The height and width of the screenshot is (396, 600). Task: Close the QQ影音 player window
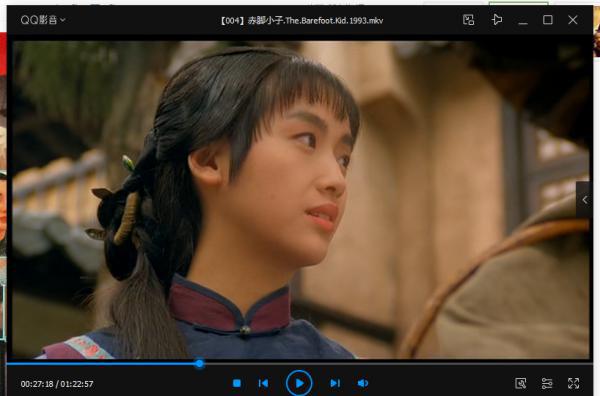pyautogui.click(x=572, y=20)
